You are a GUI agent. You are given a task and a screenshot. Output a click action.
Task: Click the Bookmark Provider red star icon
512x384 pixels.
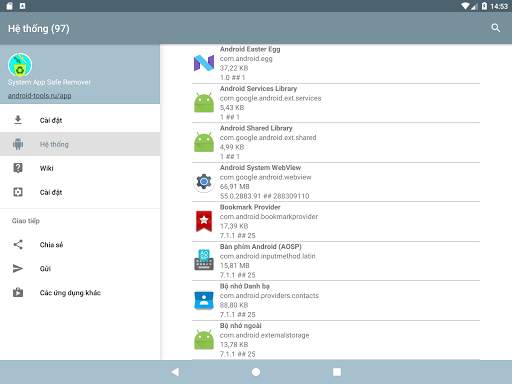point(204,221)
